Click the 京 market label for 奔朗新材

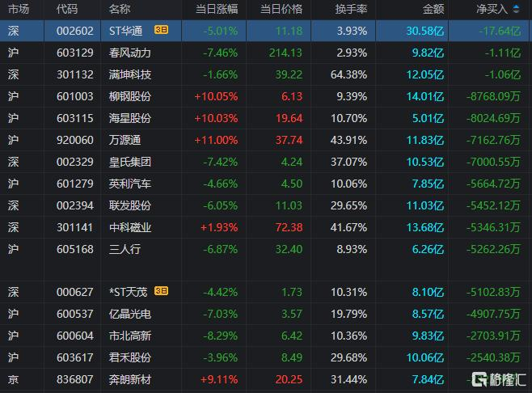pos(13,379)
